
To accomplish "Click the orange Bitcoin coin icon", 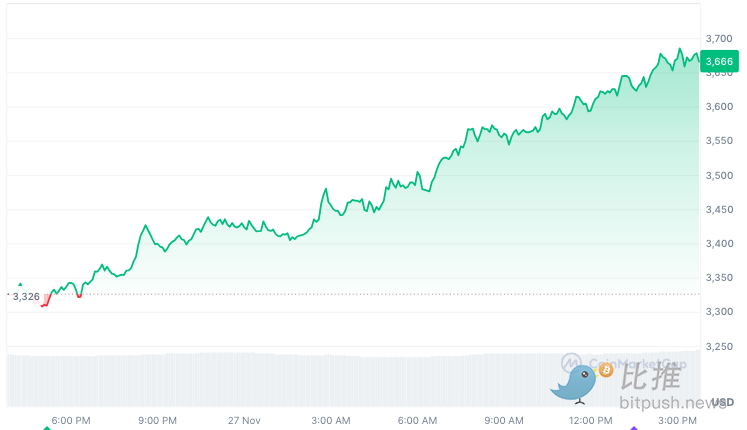I will pyautogui.click(x=605, y=370).
